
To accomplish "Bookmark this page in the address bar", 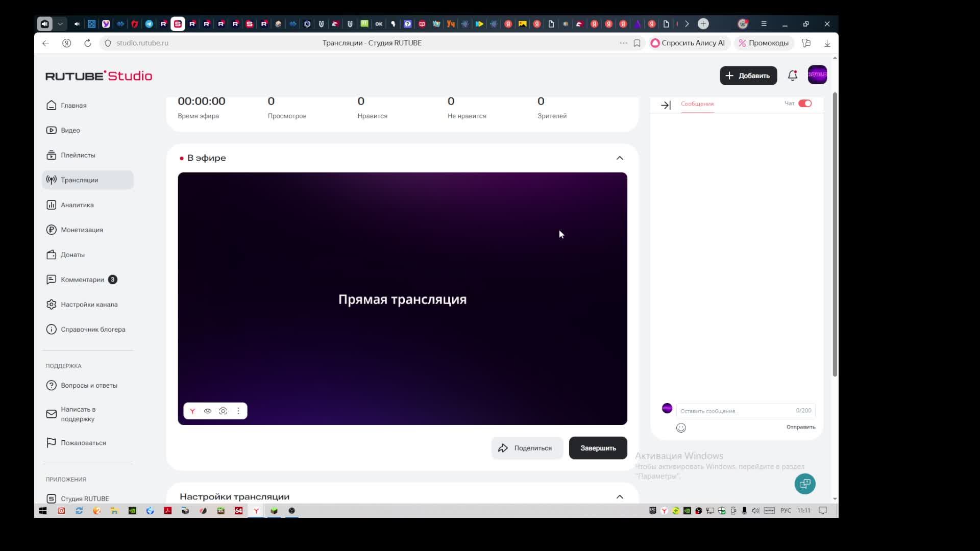I will [637, 43].
